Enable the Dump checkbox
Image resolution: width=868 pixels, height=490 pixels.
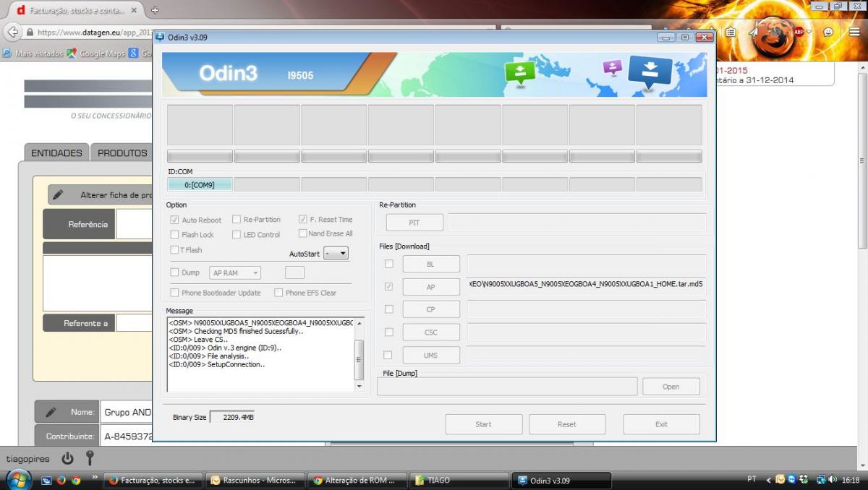click(174, 272)
